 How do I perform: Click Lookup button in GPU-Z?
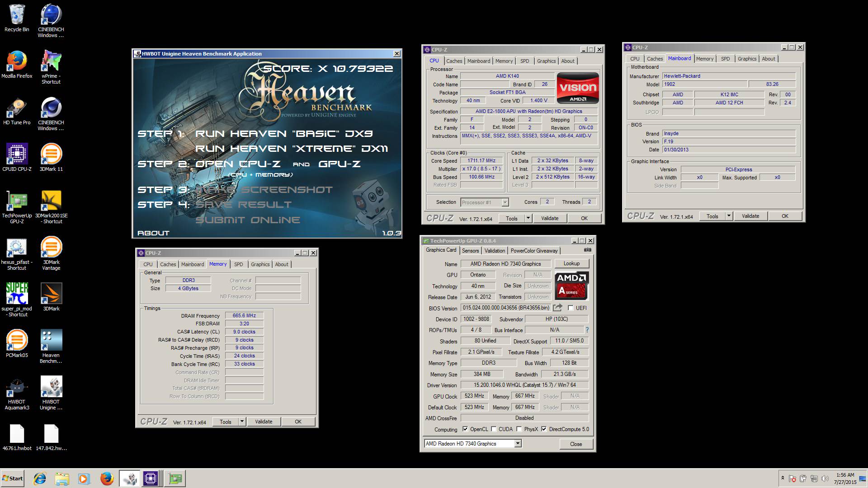point(571,263)
